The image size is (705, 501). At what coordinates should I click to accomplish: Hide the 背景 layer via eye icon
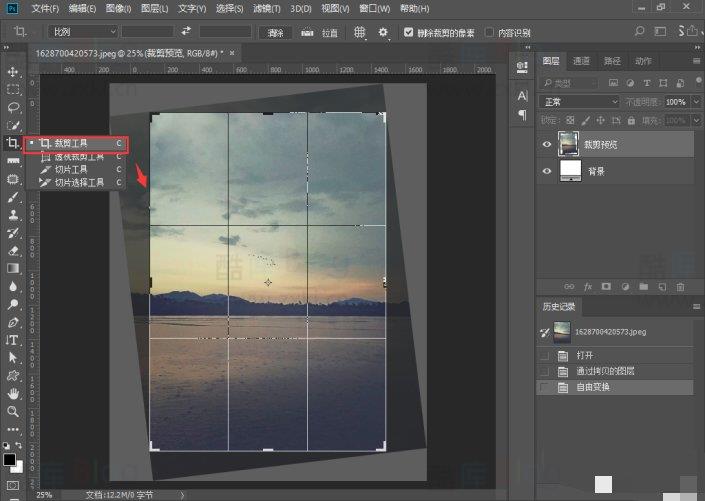(x=546, y=171)
